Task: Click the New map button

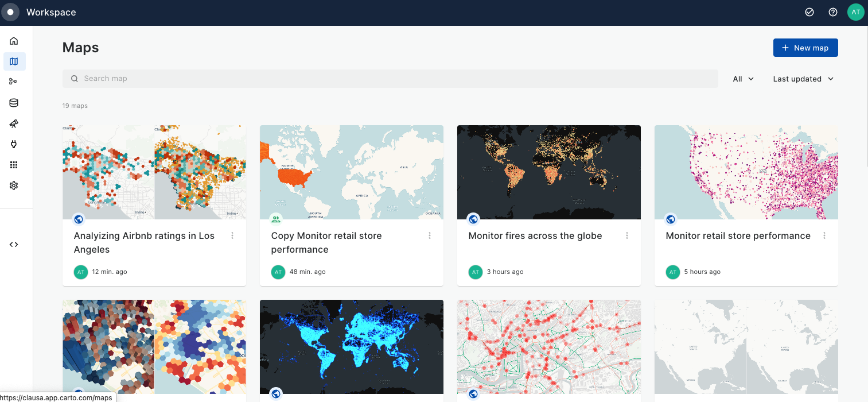Action: tap(805, 48)
